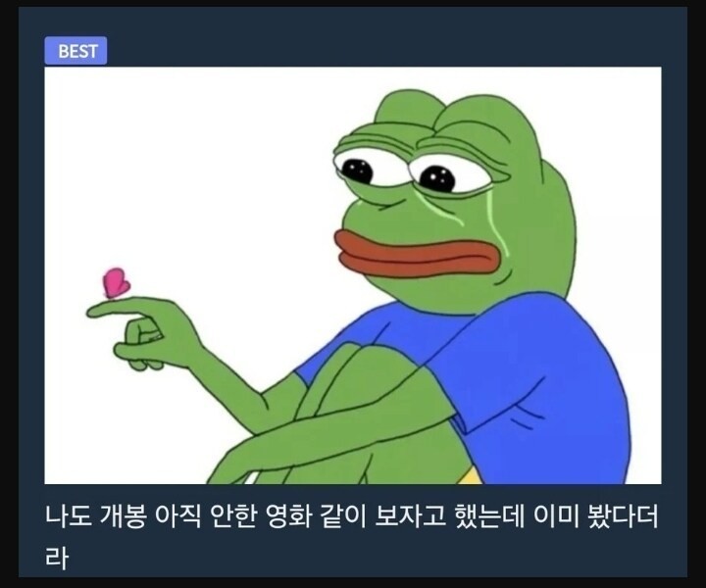Click the yellow shorts at image bottom
This screenshot has width=706, height=588.
click(x=469, y=476)
